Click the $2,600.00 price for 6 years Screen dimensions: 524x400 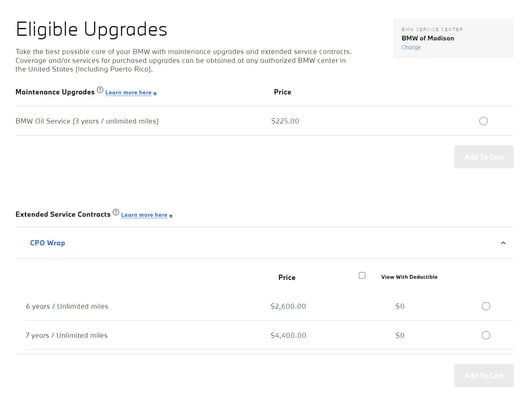click(288, 306)
